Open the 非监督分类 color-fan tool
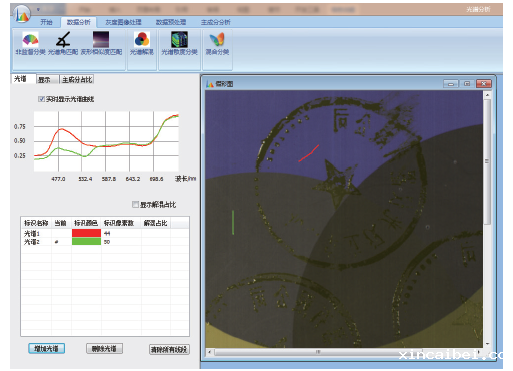 (x=30, y=39)
